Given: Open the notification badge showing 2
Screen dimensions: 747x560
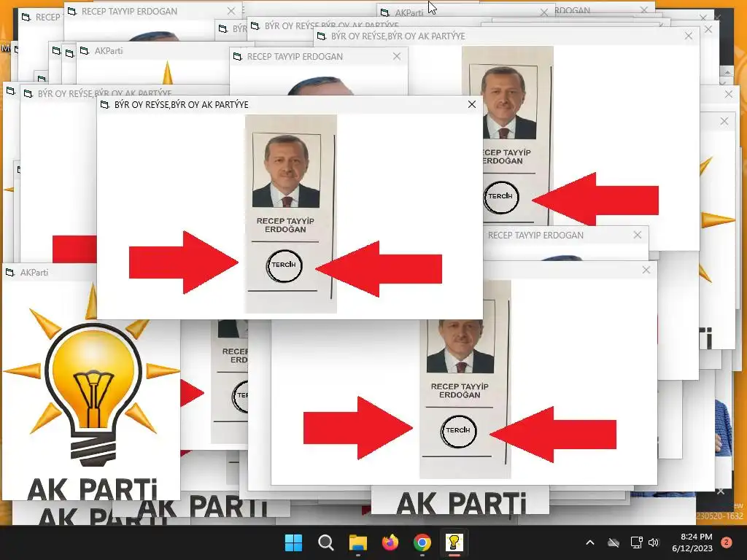Looking at the screenshot, I should click(727, 542).
